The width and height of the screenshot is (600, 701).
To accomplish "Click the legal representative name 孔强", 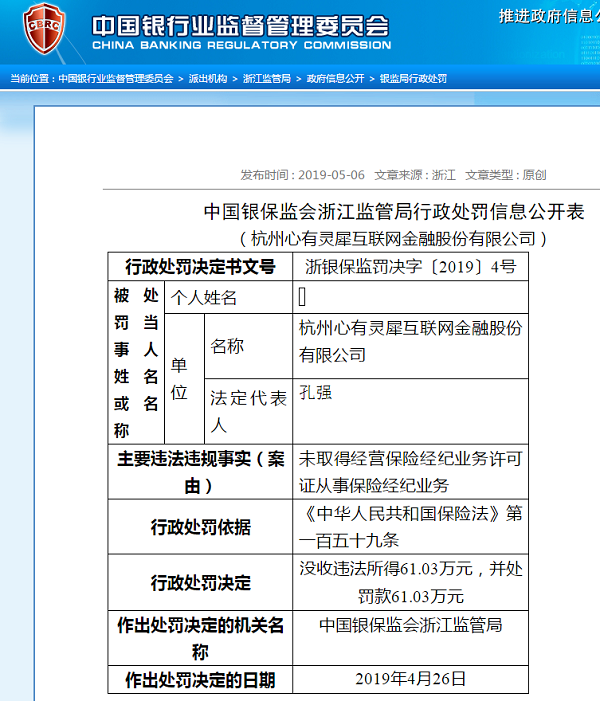I will (x=316, y=392).
